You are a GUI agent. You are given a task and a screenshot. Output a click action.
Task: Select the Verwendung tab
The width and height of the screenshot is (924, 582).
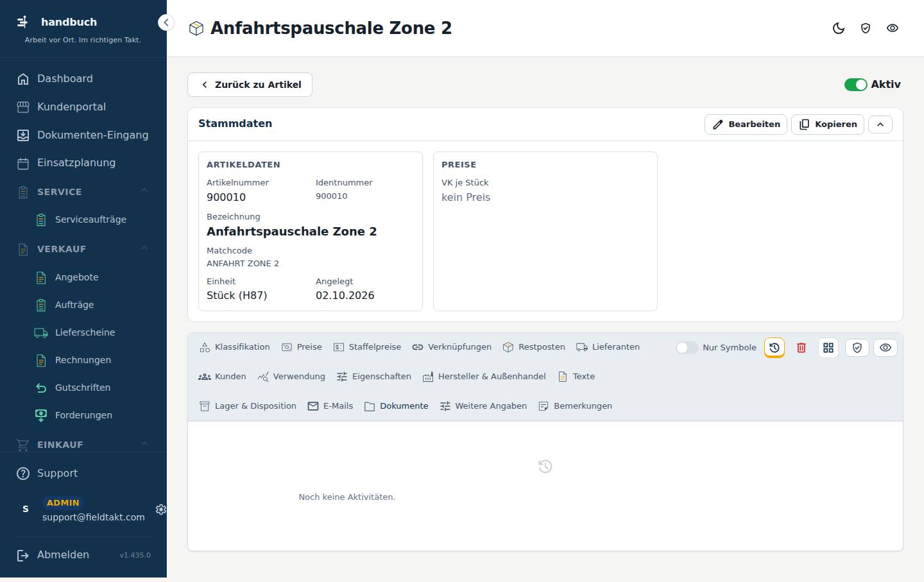pos(291,377)
